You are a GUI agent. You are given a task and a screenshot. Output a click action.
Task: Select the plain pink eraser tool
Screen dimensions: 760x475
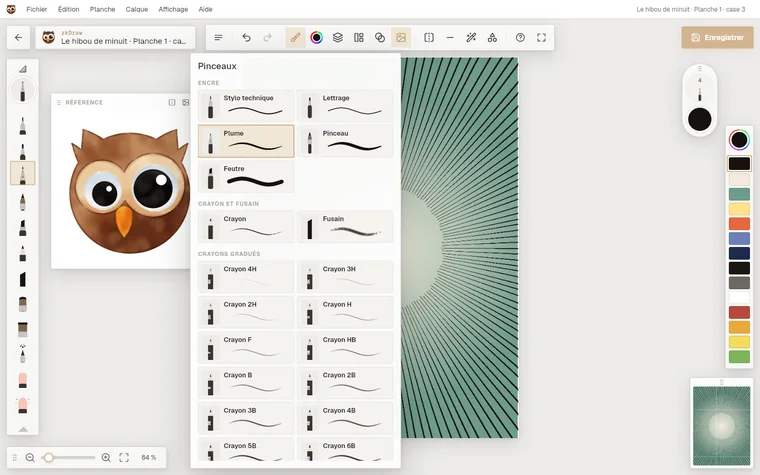pos(22,380)
